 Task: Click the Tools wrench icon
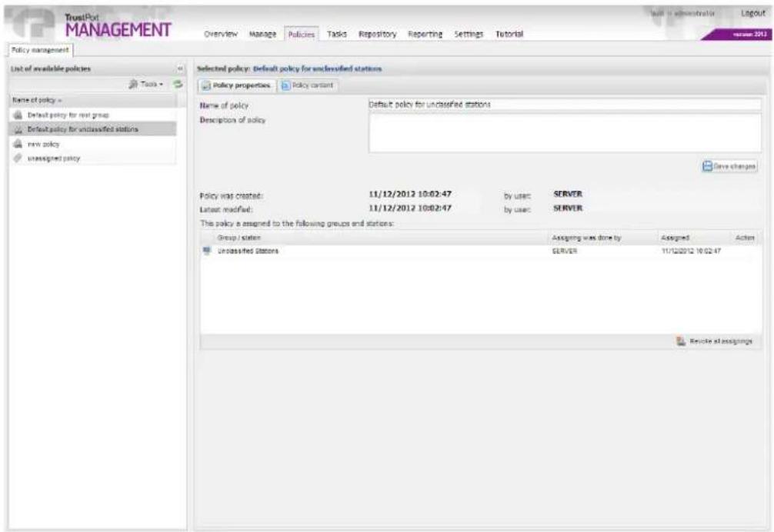(133, 85)
